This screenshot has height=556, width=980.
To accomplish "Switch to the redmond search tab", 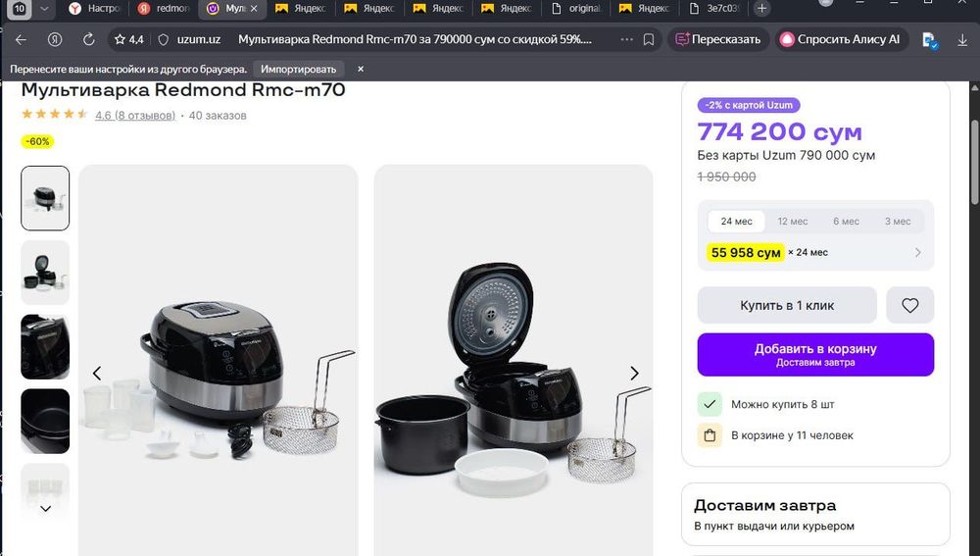I will click(165, 9).
